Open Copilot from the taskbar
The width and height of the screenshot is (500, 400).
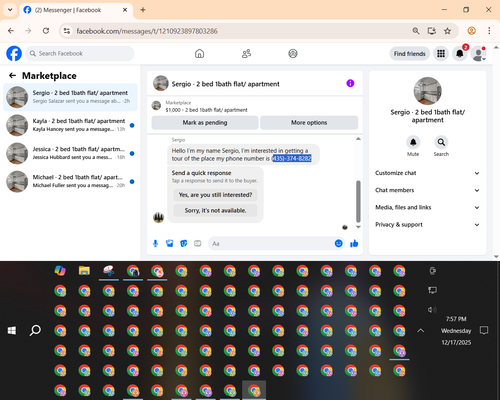click(60, 271)
